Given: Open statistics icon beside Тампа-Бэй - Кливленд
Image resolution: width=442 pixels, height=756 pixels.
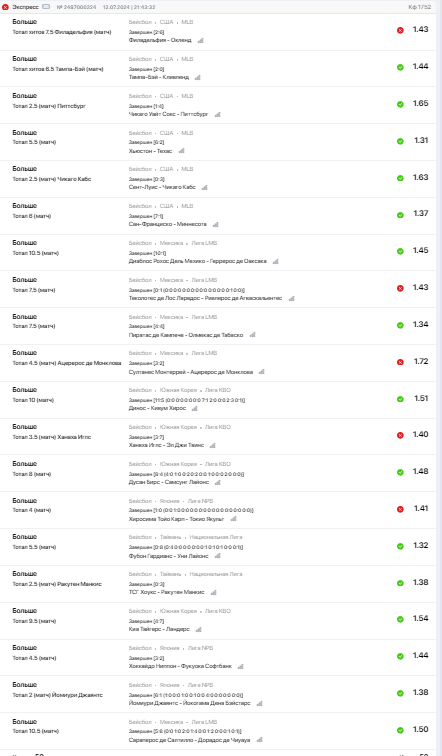Looking at the screenshot, I should (198, 78).
